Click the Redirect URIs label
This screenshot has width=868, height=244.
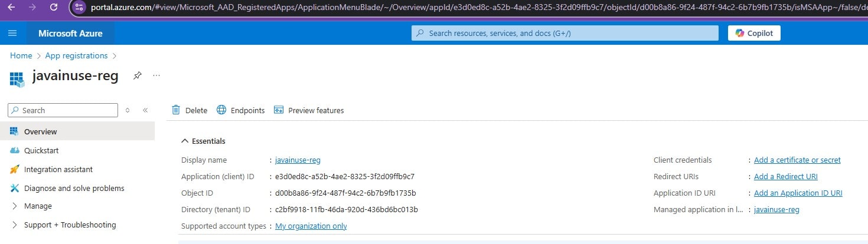[x=676, y=176]
